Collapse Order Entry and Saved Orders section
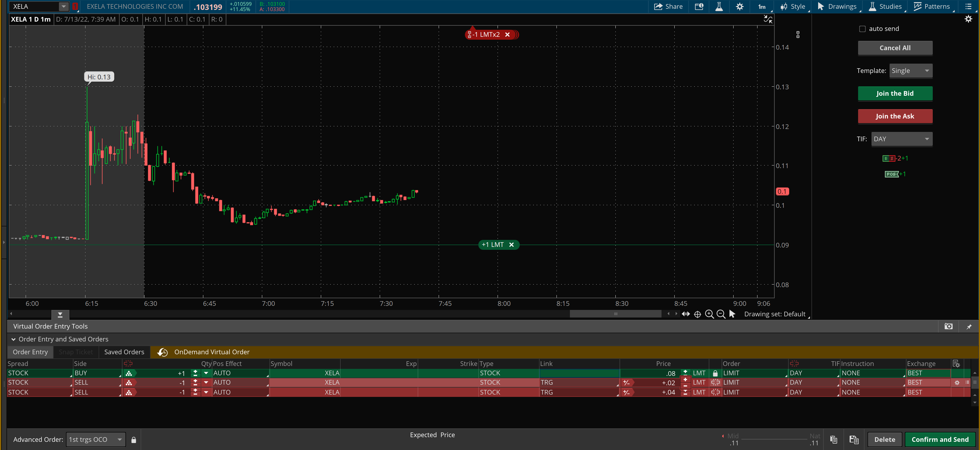 point(14,339)
